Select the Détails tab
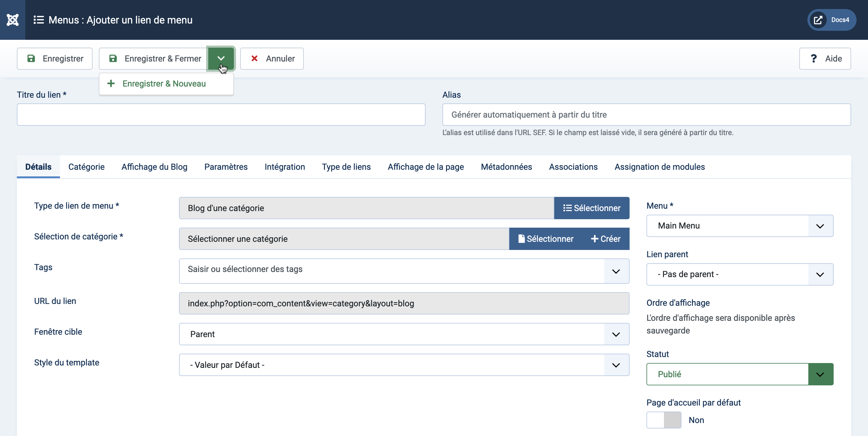 click(38, 167)
